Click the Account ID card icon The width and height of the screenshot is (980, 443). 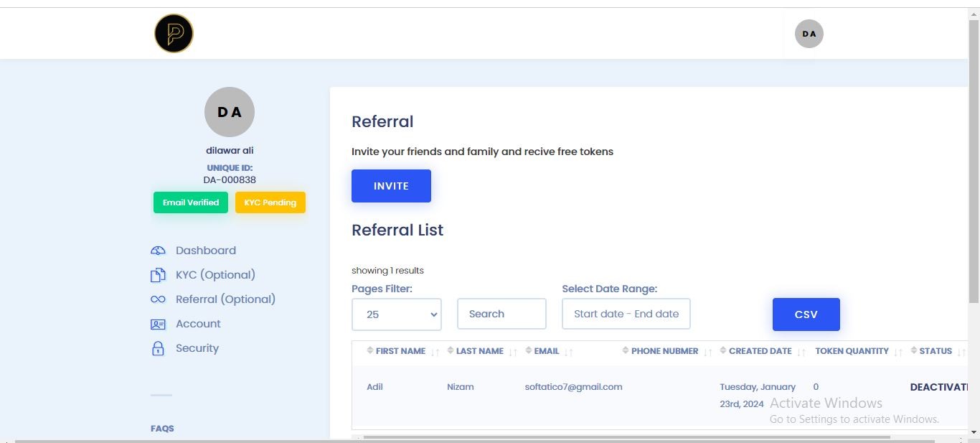coord(158,325)
